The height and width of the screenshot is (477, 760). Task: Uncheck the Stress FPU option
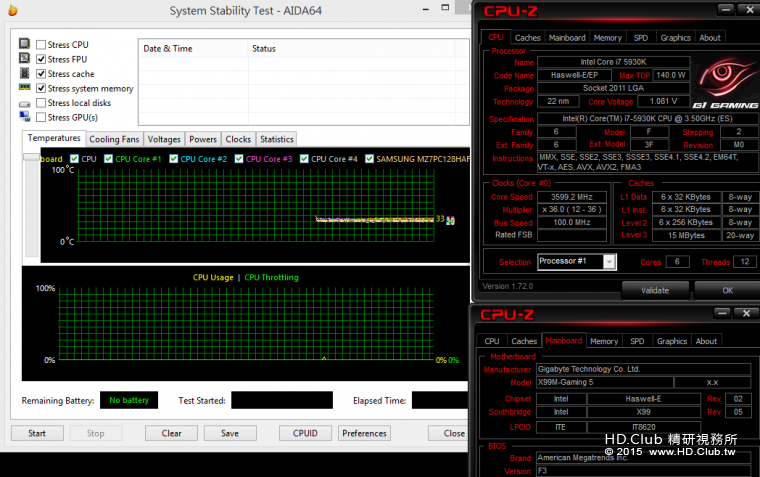[41, 59]
